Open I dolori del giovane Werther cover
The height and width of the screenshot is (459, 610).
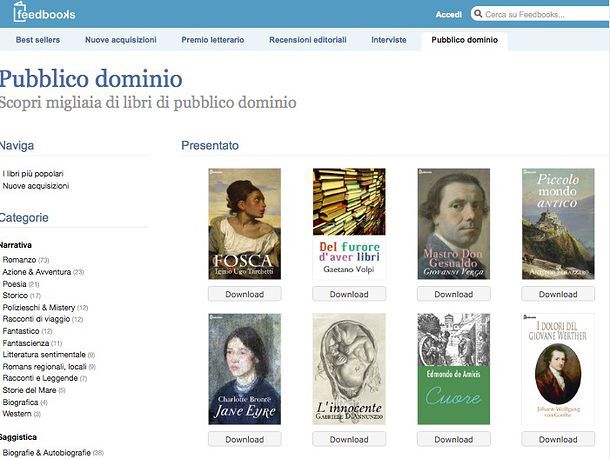point(558,369)
